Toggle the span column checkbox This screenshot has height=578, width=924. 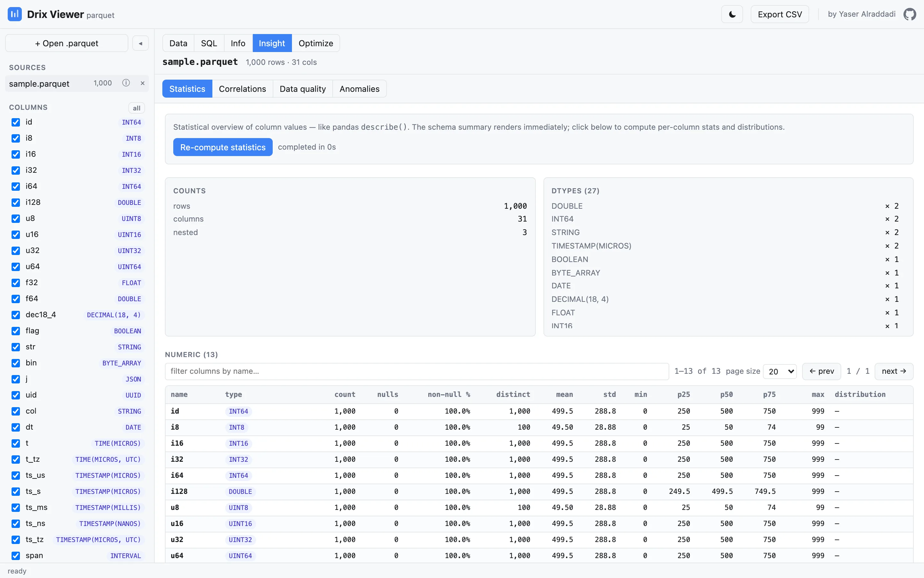click(16, 556)
